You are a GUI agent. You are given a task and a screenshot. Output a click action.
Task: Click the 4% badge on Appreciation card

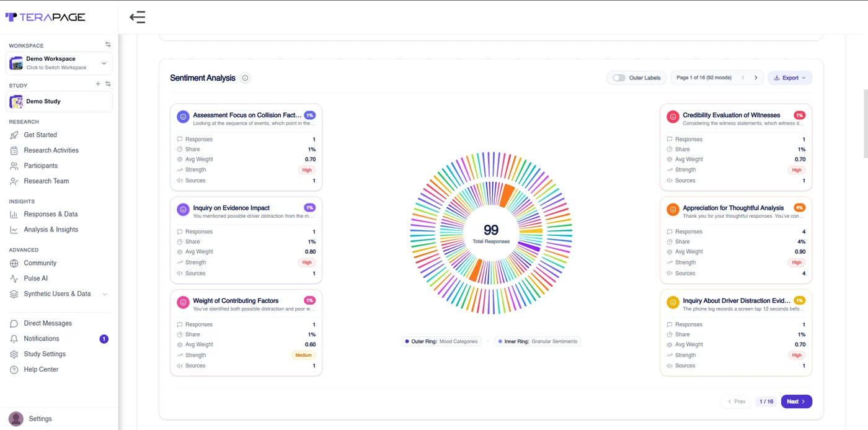pyautogui.click(x=799, y=208)
